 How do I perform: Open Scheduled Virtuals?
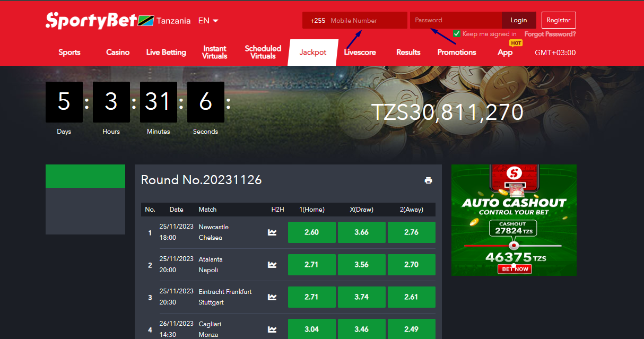[x=263, y=52]
